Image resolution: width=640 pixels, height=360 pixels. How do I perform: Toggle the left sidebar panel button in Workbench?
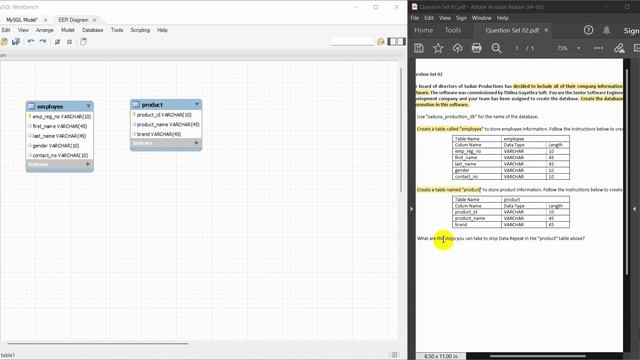(x=392, y=42)
